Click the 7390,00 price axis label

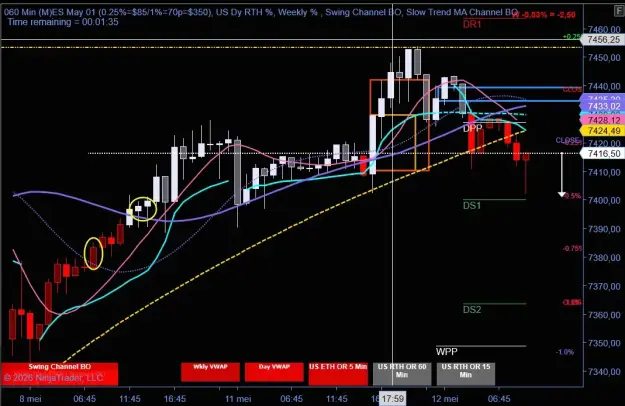coord(603,229)
